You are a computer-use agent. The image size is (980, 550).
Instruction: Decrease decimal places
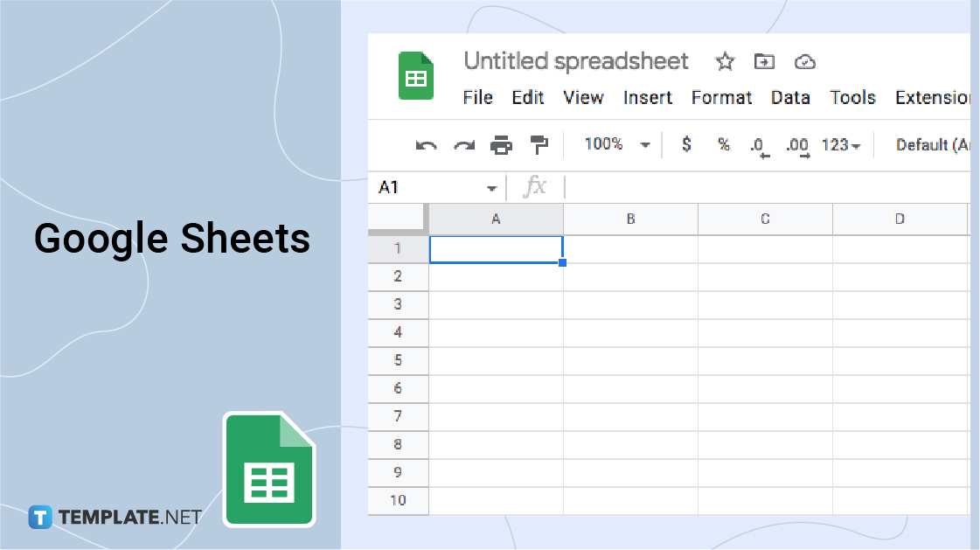[760, 147]
